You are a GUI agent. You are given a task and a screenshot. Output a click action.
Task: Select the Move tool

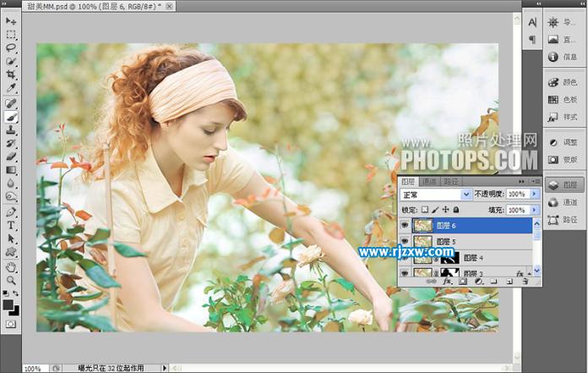pyautogui.click(x=11, y=20)
